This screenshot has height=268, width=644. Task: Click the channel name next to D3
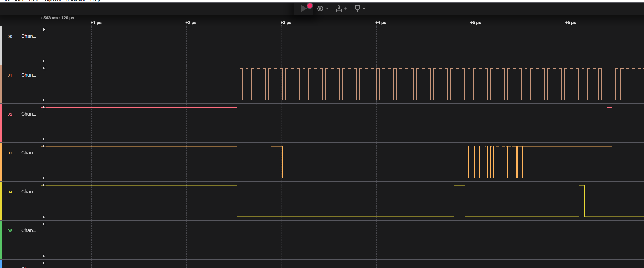coord(29,153)
